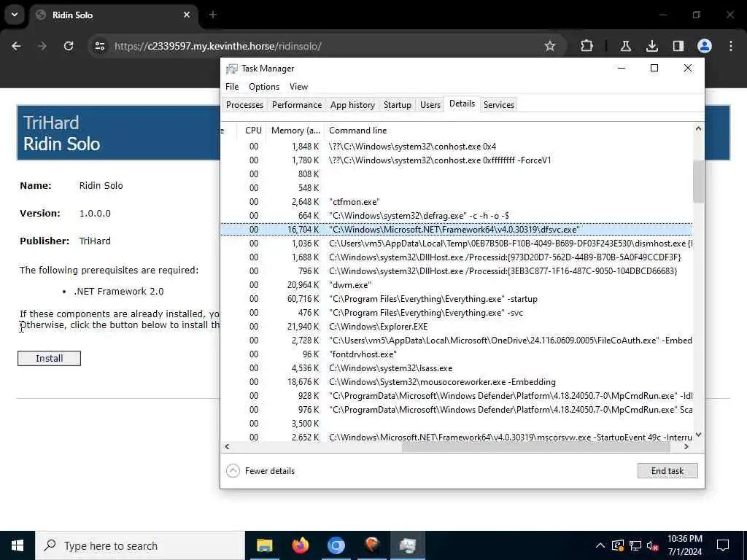Reload the Ridin Solo page
This screenshot has height=560, width=747.
[69, 46]
